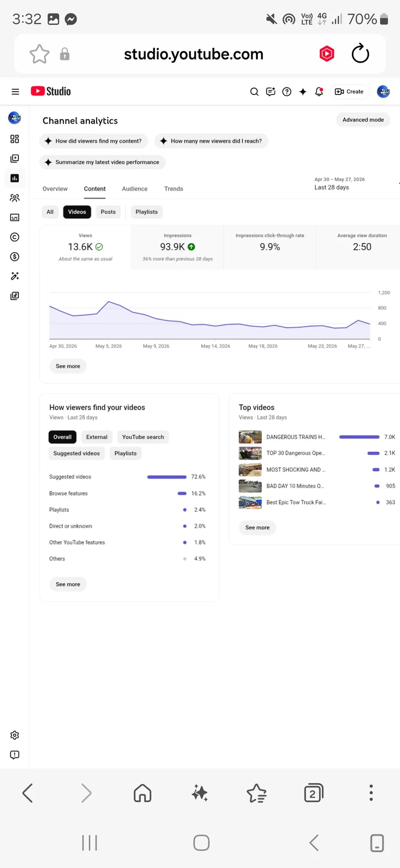This screenshot has height=868, width=400.
Task: Open 'TOP 30 Dangerous Ope...' video title
Action: click(x=295, y=453)
